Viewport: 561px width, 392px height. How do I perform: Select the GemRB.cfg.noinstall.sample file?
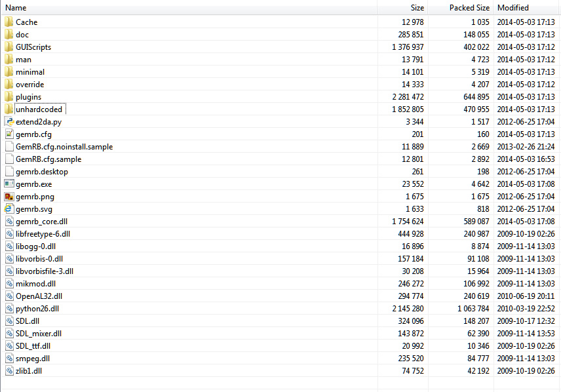(64, 147)
